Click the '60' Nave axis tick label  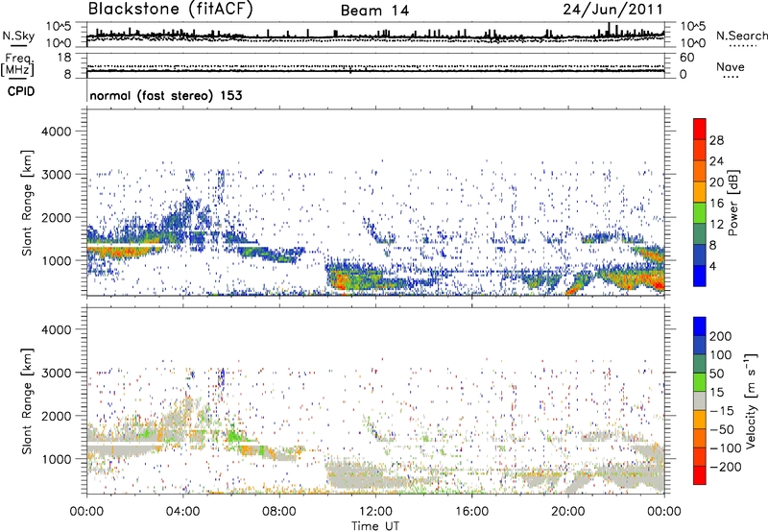(686, 58)
